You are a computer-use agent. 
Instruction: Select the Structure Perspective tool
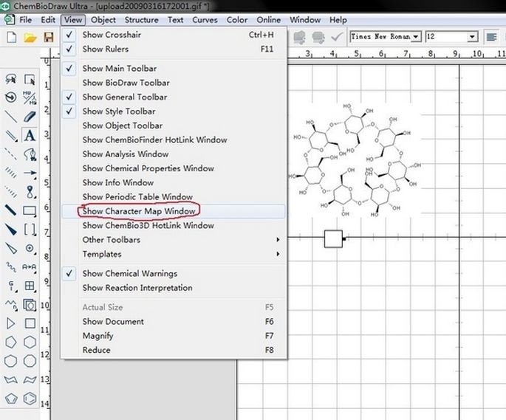click(x=10, y=97)
